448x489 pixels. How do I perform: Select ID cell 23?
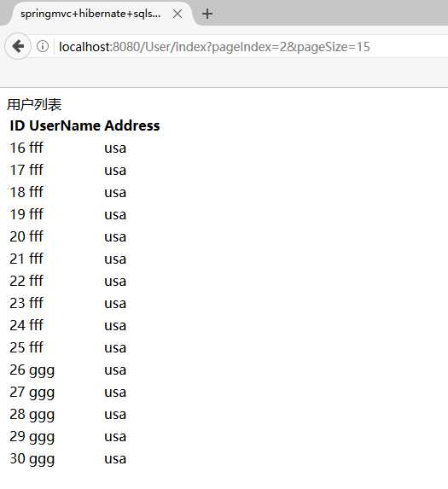[17, 303]
